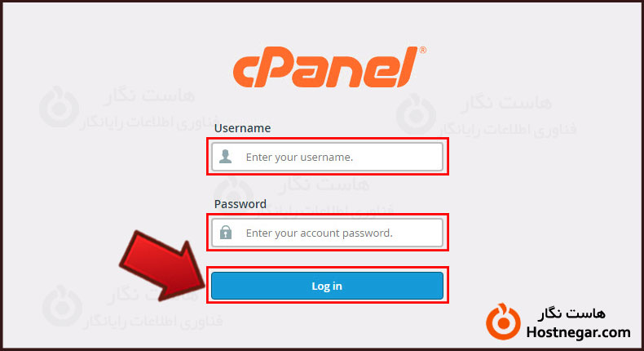Click the blue Log in button
The image size is (644, 351).
(x=328, y=286)
